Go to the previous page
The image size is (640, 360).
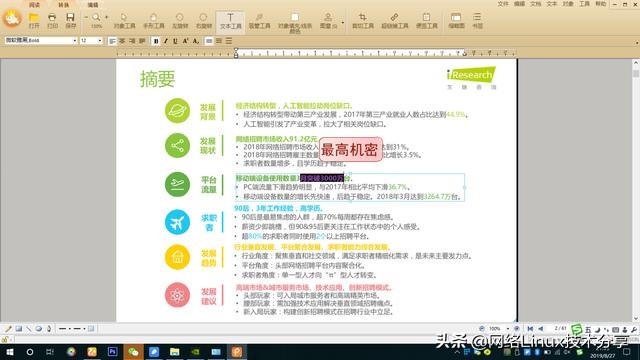coord(541,329)
